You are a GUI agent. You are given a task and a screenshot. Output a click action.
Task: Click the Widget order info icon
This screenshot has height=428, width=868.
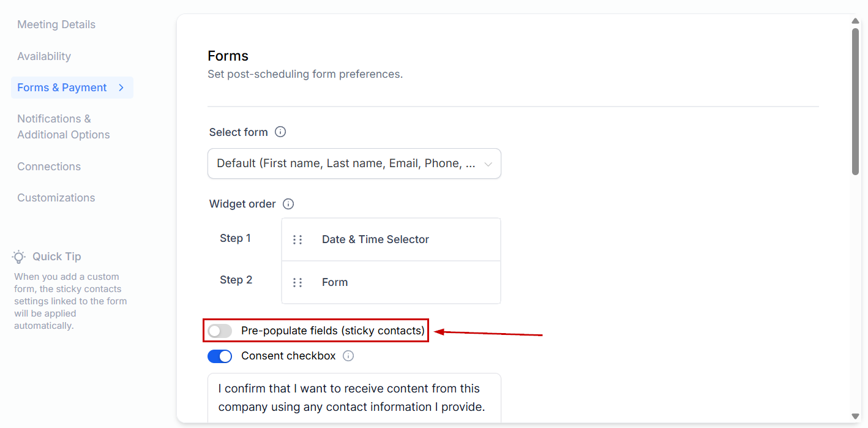click(288, 204)
